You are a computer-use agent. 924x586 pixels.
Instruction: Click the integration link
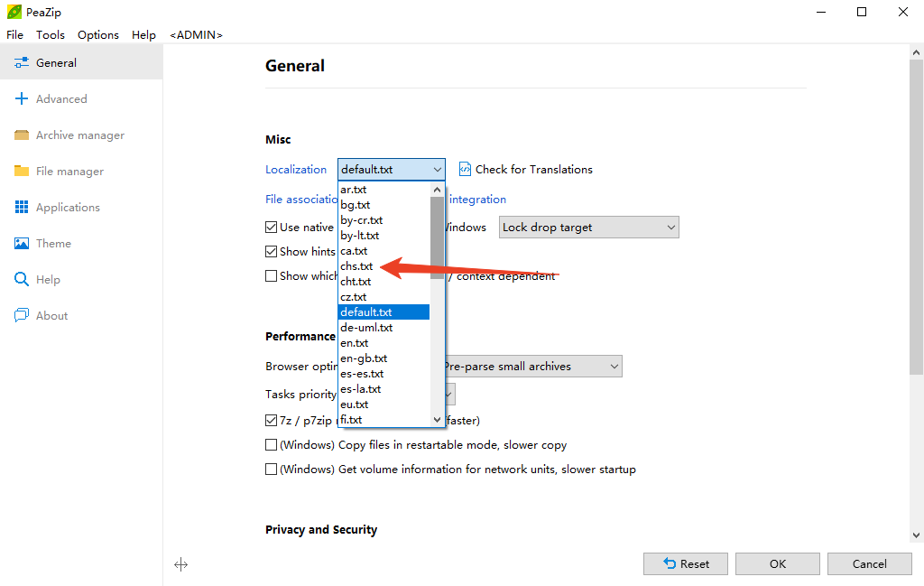pyautogui.click(x=477, y=200)
